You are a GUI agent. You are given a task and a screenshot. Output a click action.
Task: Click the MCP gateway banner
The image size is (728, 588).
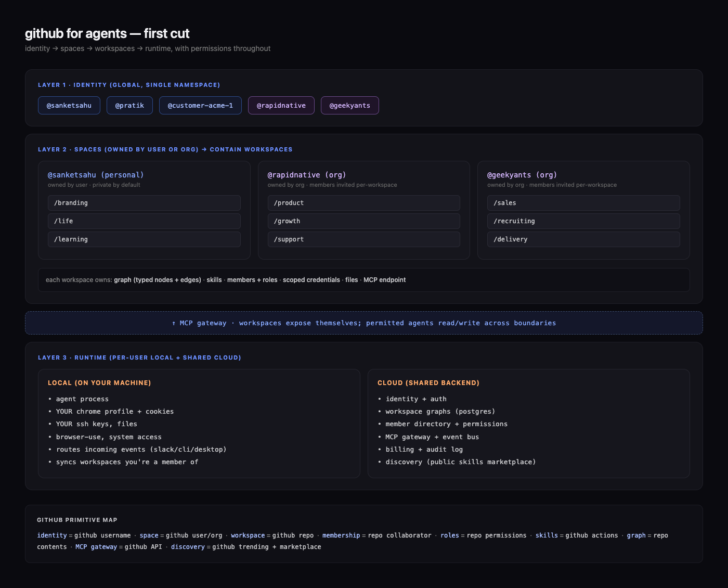tap(364, 323)
